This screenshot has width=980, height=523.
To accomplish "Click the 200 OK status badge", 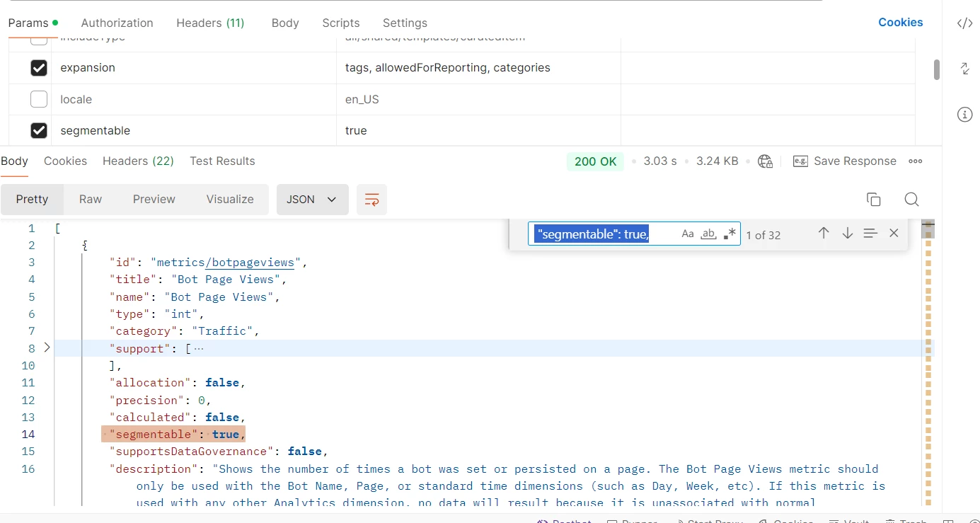I will 595,161.
